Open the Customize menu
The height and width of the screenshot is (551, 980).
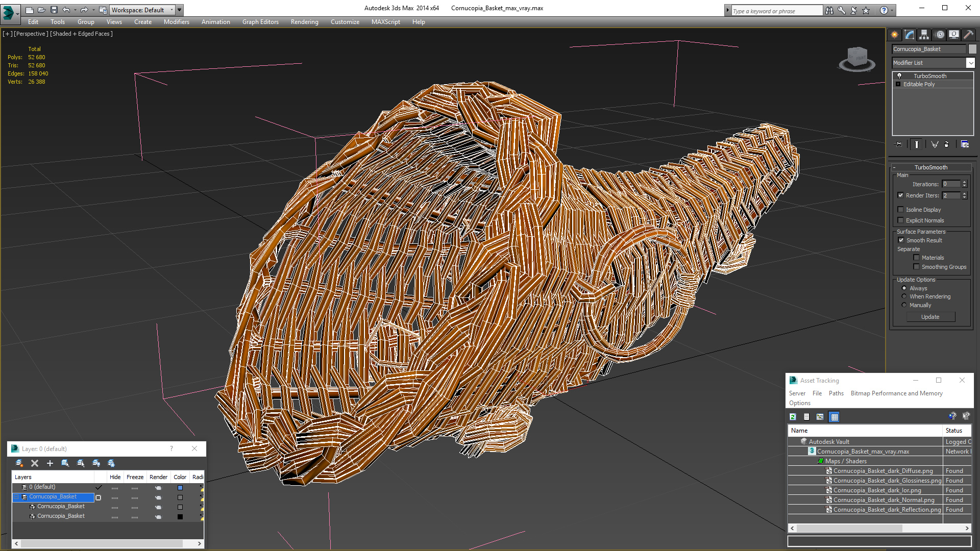pos(345,22)
